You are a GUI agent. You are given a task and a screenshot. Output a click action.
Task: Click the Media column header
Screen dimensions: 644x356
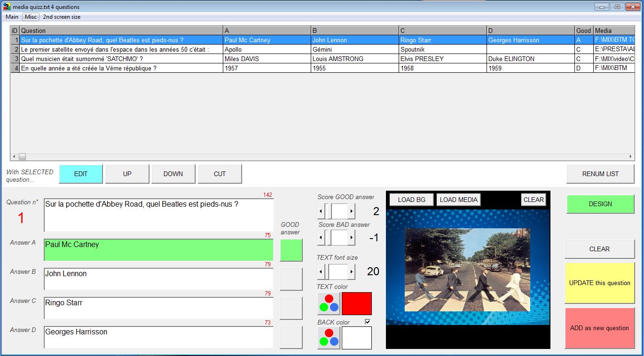(614, 31)
